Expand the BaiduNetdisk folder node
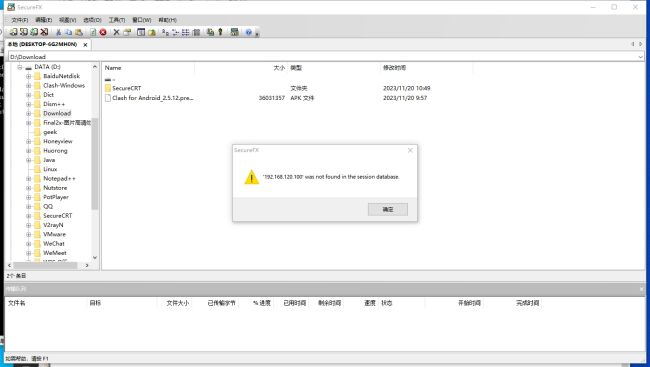650x367 pixels. click(x=29, y=76)
